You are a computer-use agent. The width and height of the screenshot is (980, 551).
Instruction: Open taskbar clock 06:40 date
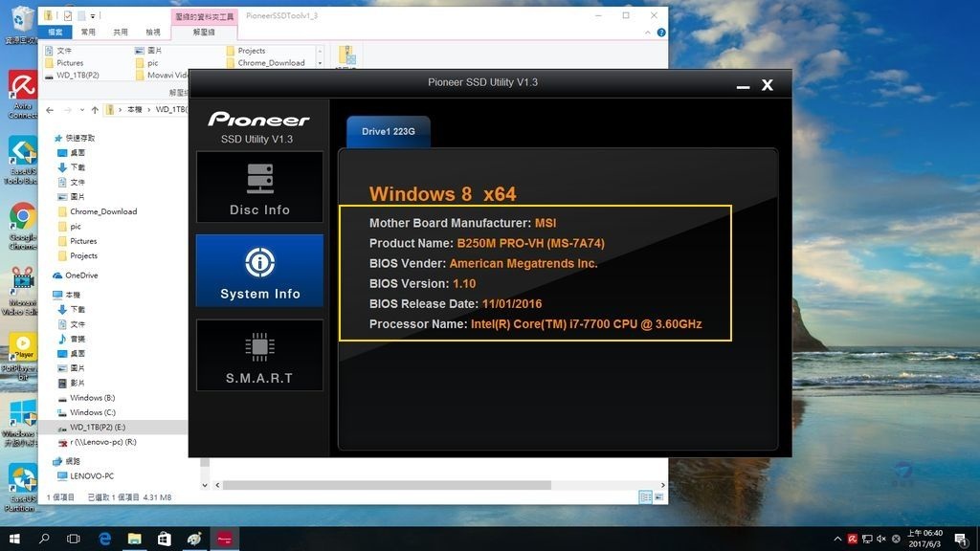click(x=925, y=539)
